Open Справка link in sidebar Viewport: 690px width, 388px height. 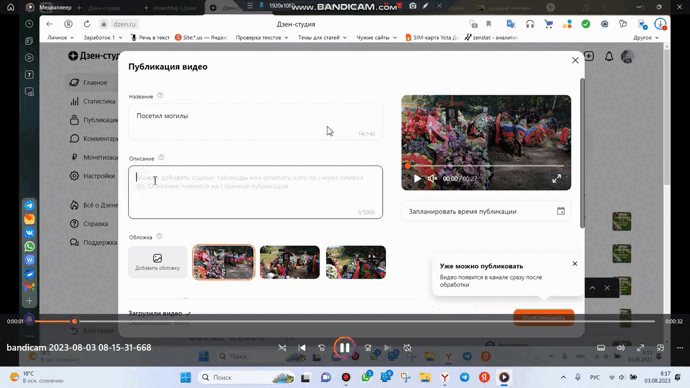(89, 223)
